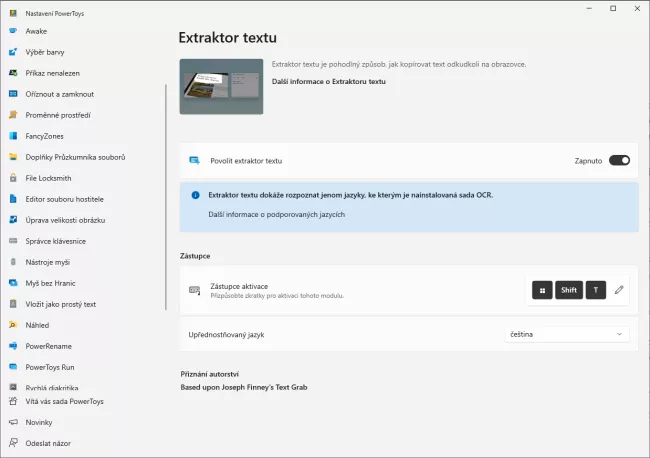Image resolution: width=650 pixels, height=458 pixels.
Task: Click the sidebar vertical scrollbar
Action: (166, 200)
